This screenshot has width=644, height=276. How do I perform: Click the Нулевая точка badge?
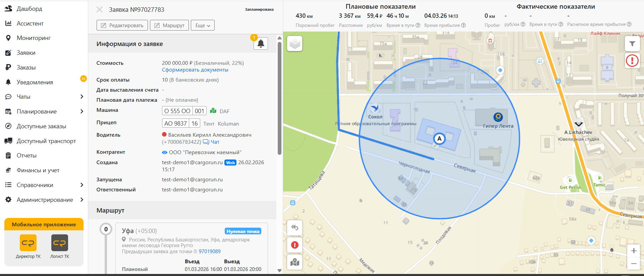[243, 231]
